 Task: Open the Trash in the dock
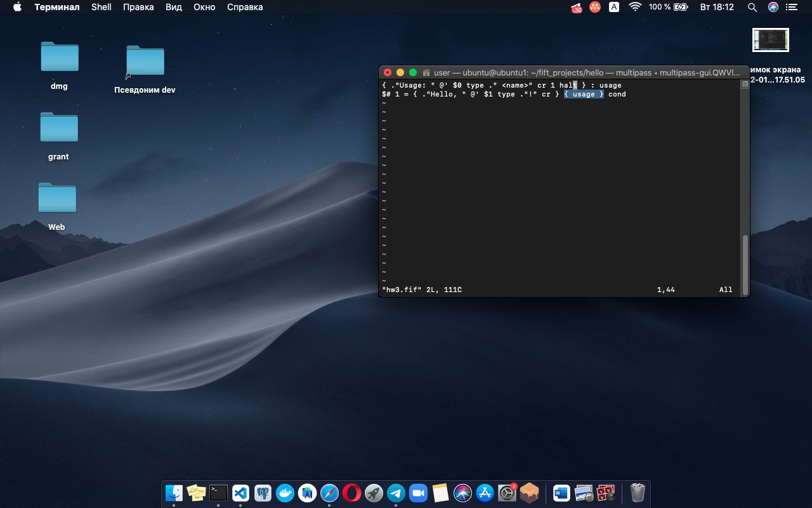point(638,493)
